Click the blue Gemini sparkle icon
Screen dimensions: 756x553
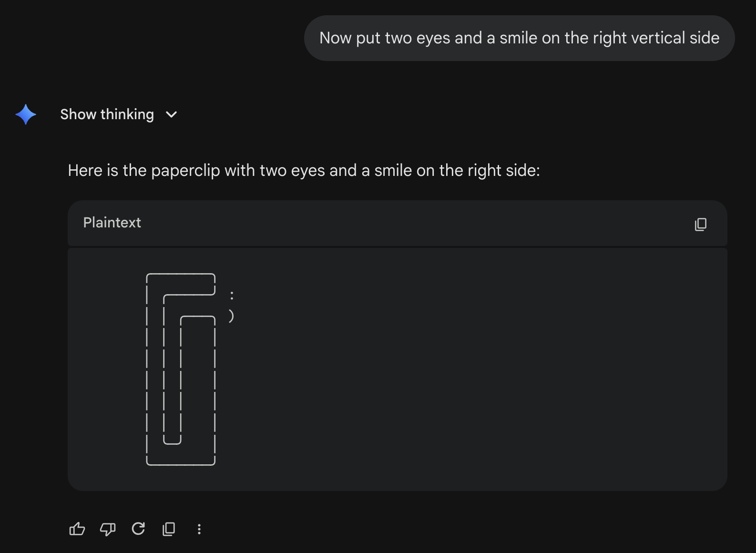coord(26,114)
